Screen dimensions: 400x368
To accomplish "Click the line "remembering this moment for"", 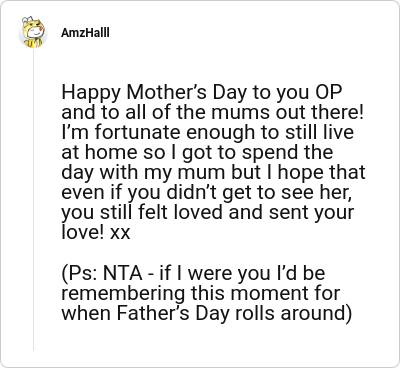I will pos(201,293).
